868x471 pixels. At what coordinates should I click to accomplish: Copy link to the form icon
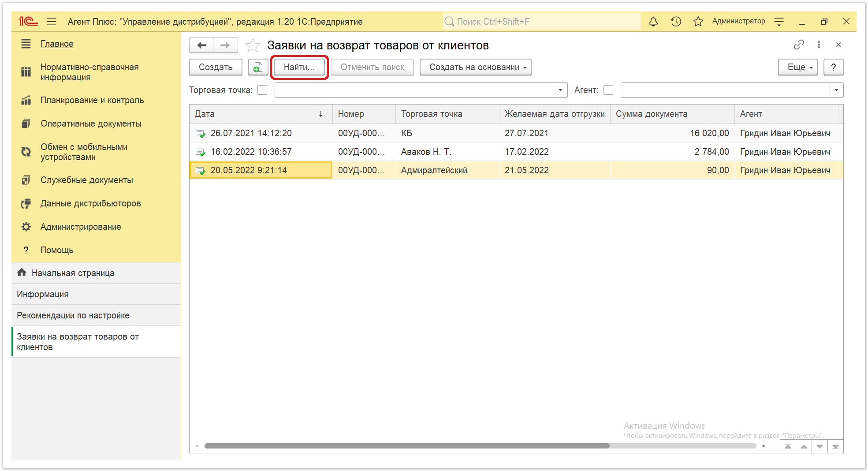799,45
